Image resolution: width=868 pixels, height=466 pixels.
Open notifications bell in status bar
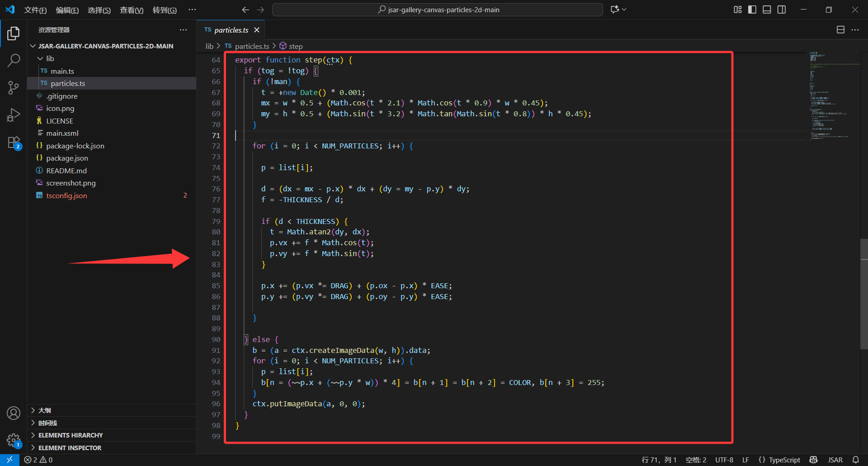(x=855, y=460)
